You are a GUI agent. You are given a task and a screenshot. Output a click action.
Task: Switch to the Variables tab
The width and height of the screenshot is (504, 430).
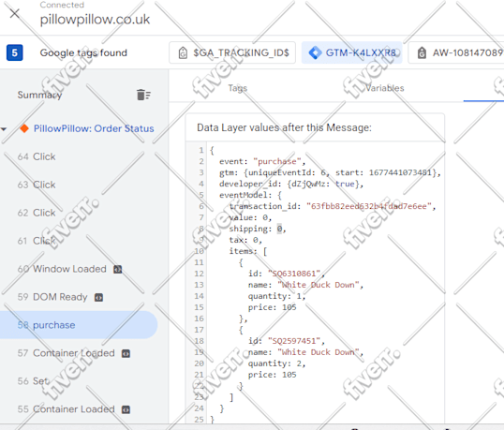(x=384, y=88)
